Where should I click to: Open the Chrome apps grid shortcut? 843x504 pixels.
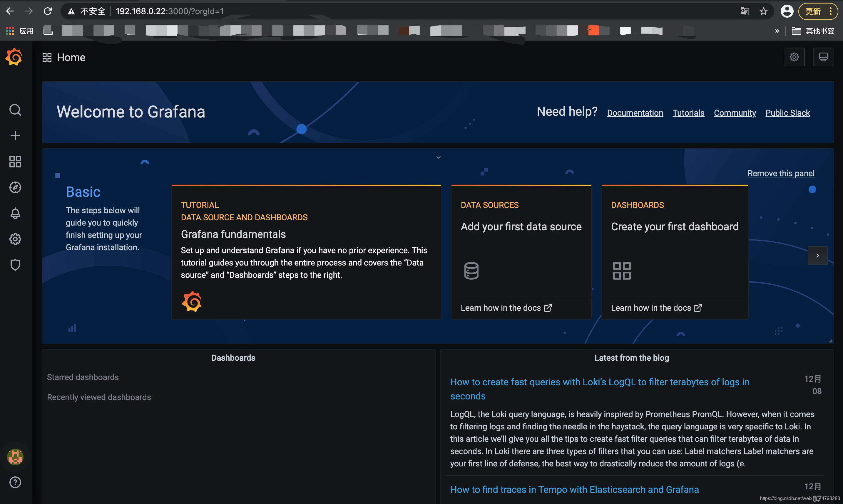pyautogui.click(x=10, y=31)
